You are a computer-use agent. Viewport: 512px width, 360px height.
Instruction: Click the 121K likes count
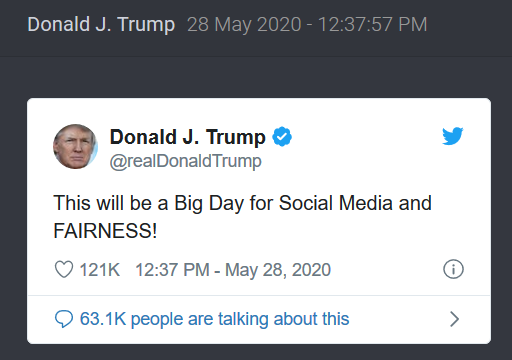click(100, 270)
